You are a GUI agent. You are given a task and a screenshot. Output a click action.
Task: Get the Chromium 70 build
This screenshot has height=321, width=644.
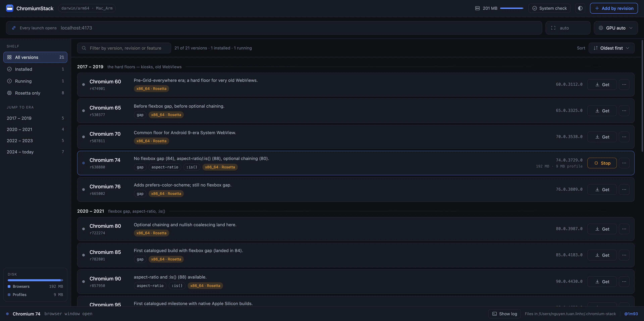click(x=602, y=137)
